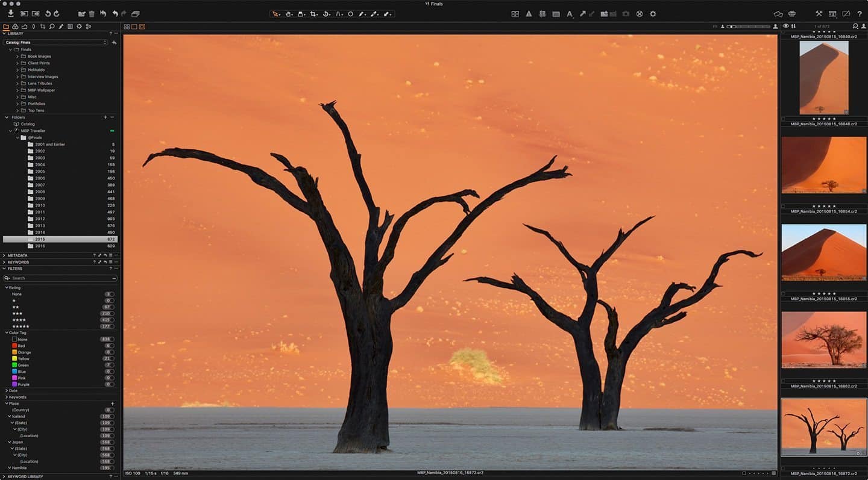Click the Import images icon
Viewport: 868px width, 480px height.
point(11,13)
